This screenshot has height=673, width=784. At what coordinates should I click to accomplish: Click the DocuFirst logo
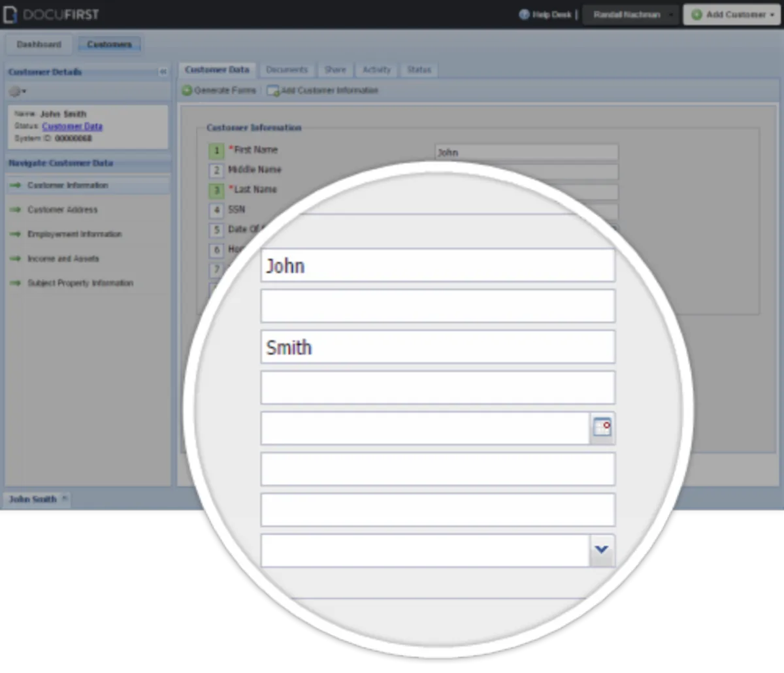(x=51, y=14)
